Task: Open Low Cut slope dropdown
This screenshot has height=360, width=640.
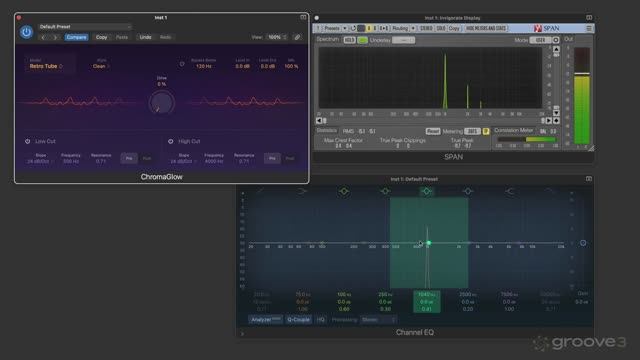Action: point(40,161)
